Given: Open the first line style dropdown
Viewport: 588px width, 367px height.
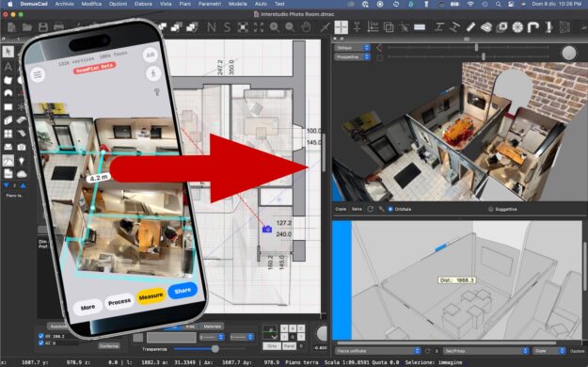Looking at the screenshot, I should pyautogui.click(x=212, y=337).
